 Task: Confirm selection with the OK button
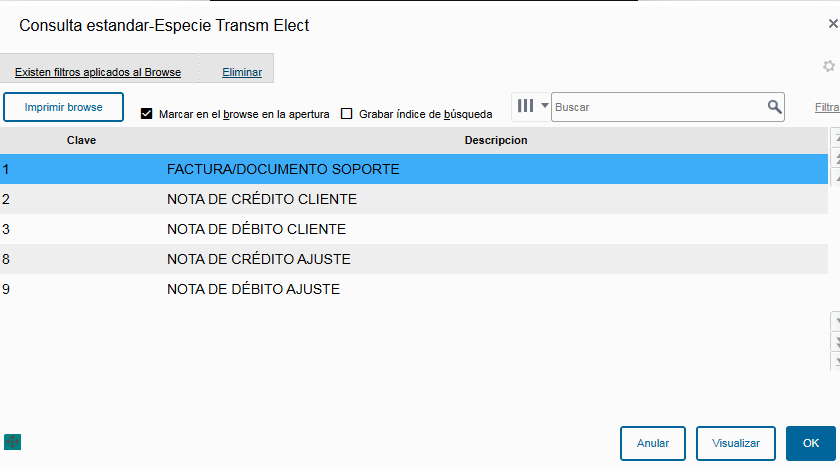tap(810, 443)
